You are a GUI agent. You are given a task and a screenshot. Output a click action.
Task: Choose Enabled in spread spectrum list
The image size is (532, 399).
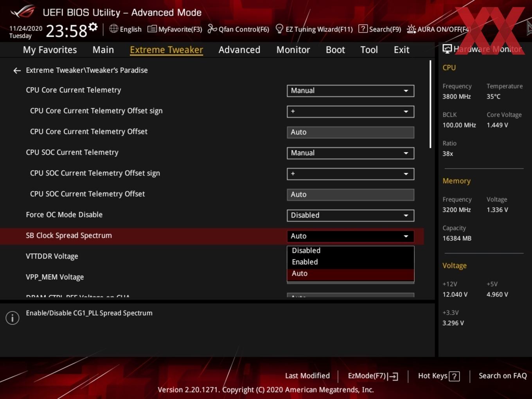[x=350, y=262]
